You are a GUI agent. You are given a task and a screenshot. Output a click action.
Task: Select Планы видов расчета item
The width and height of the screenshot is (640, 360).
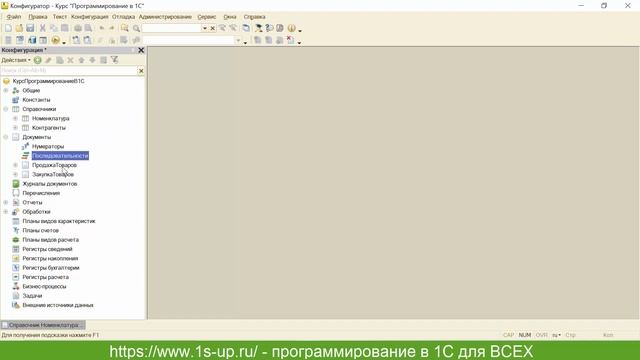[50, 240]
